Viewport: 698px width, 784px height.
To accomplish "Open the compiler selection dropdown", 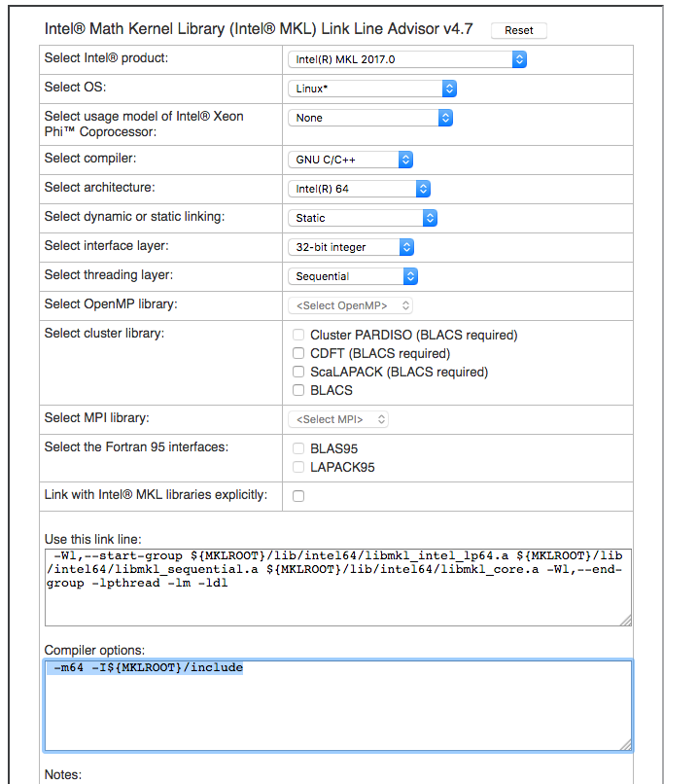I will (x=351, y=160).
